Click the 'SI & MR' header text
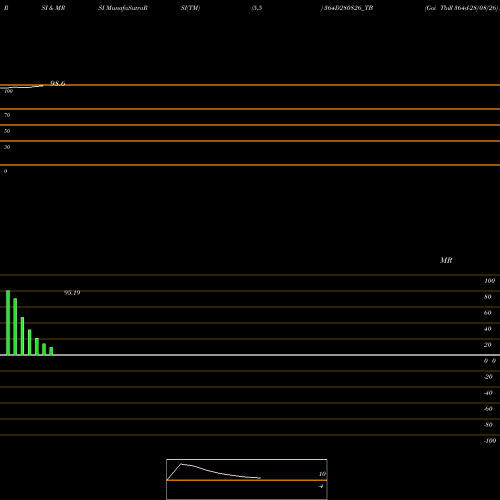Viewport: 500px width, 500px height. (53, 8)
